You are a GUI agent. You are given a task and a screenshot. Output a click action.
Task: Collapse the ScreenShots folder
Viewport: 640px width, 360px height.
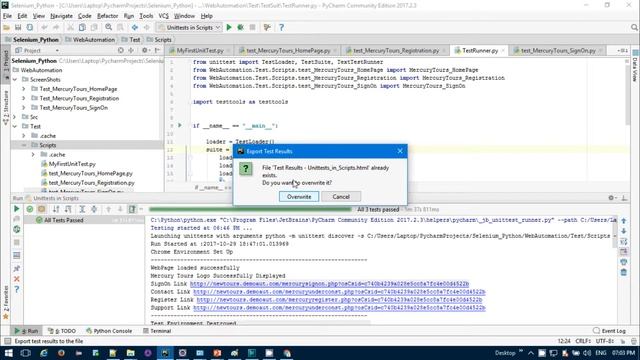click(15, 80)
